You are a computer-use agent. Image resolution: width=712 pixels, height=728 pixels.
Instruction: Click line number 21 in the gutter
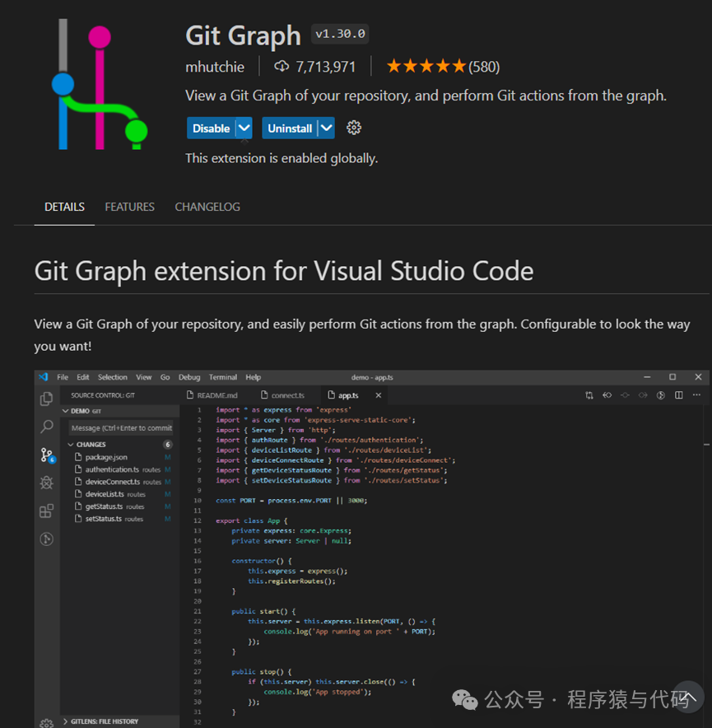pyautogui.click(x=198, y=611)
